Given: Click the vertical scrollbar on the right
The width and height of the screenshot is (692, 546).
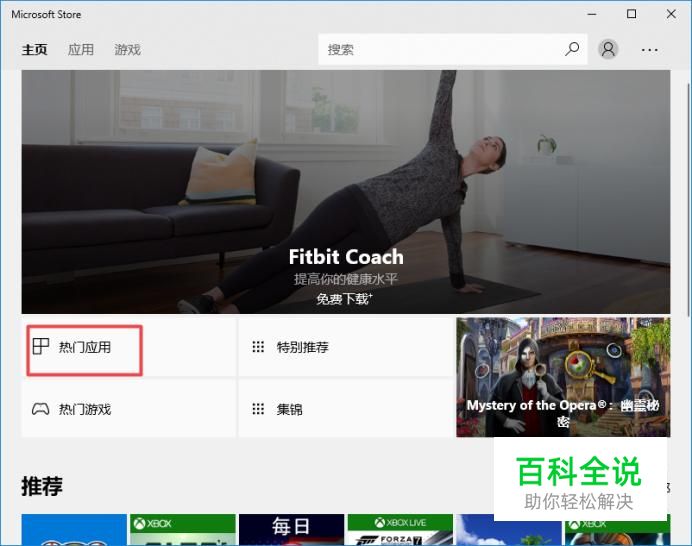Looking at the screenshot, I should 688,199.
